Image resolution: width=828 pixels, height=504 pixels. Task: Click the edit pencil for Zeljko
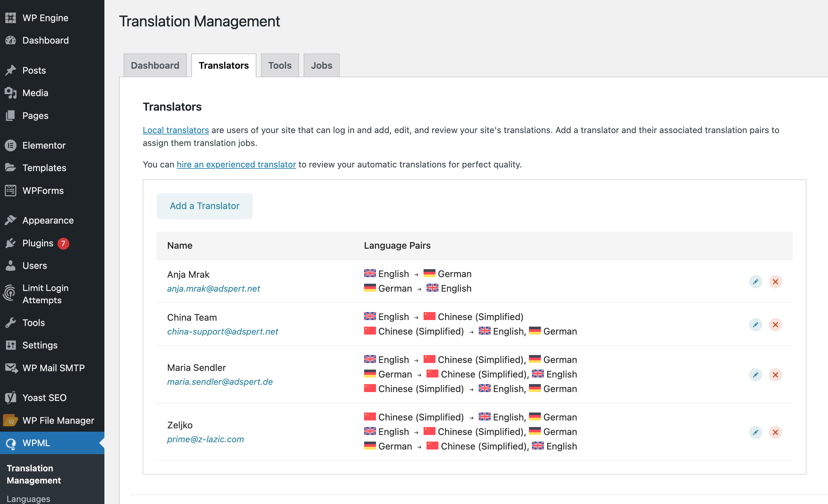[755, 432]
